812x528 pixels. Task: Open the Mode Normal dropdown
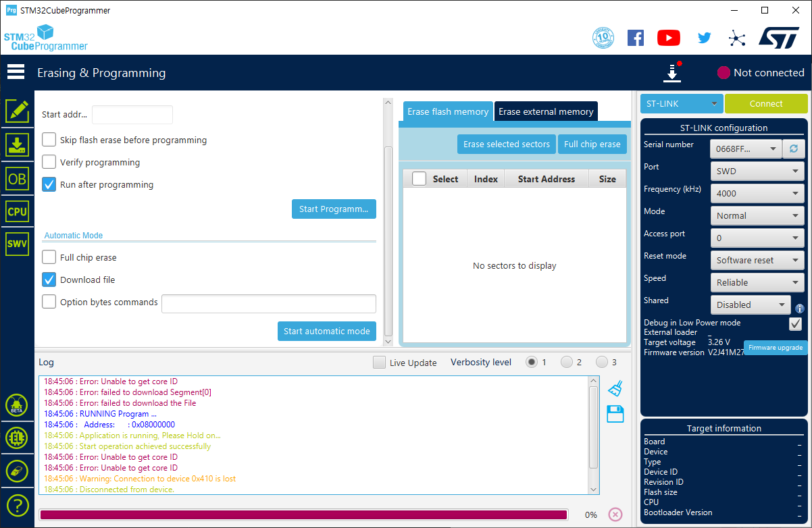coord(757,215)
